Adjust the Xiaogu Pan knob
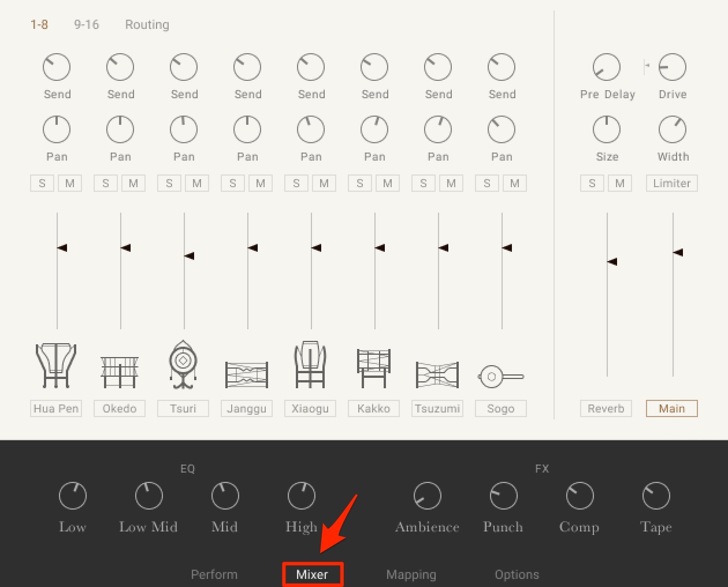 [x=311, y=130]
